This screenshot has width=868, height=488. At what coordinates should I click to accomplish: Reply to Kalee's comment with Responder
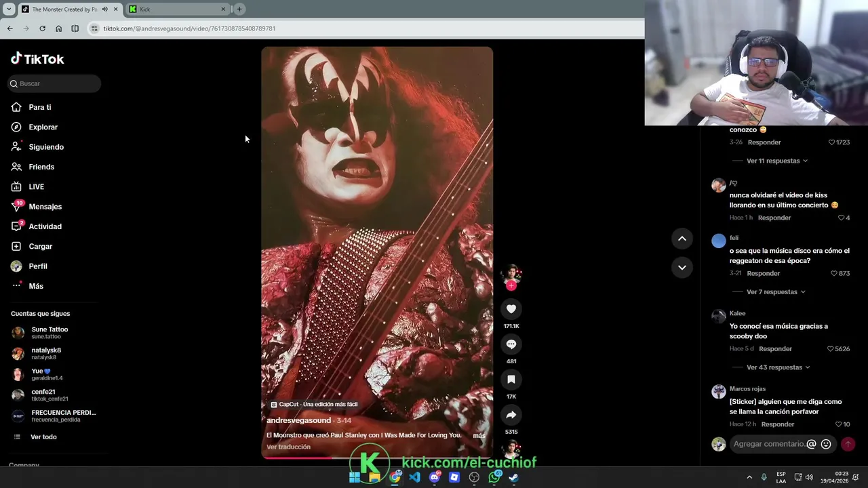[x=775, y=349]
